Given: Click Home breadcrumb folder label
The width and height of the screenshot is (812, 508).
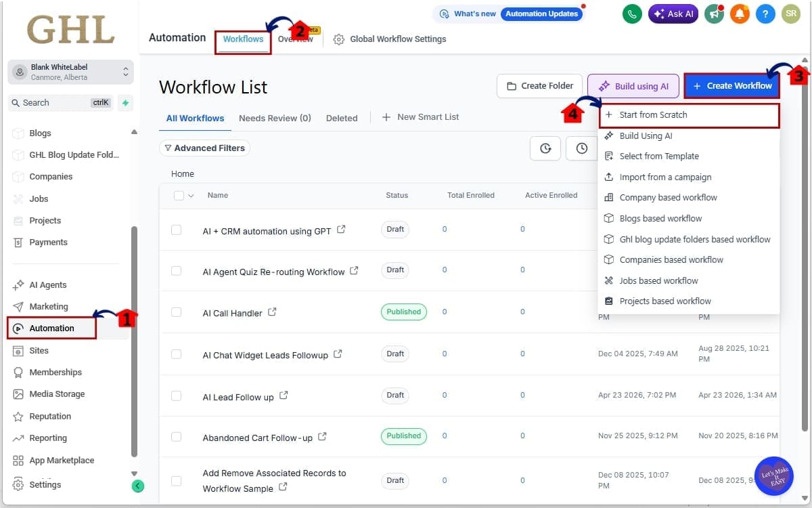Looking at the screenshot, I should pyautogui.click(x=183, y=174).
